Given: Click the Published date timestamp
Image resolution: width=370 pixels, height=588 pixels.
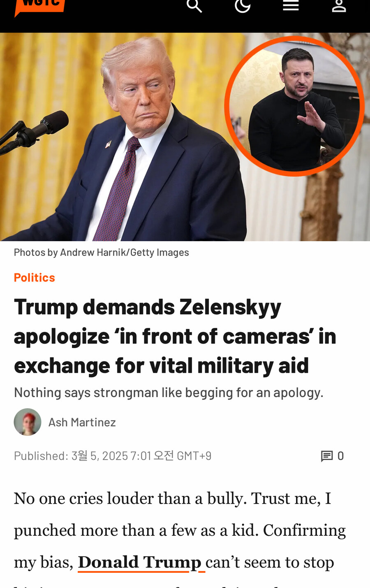Looking at the screenshot, I should (x=113, y=456).
